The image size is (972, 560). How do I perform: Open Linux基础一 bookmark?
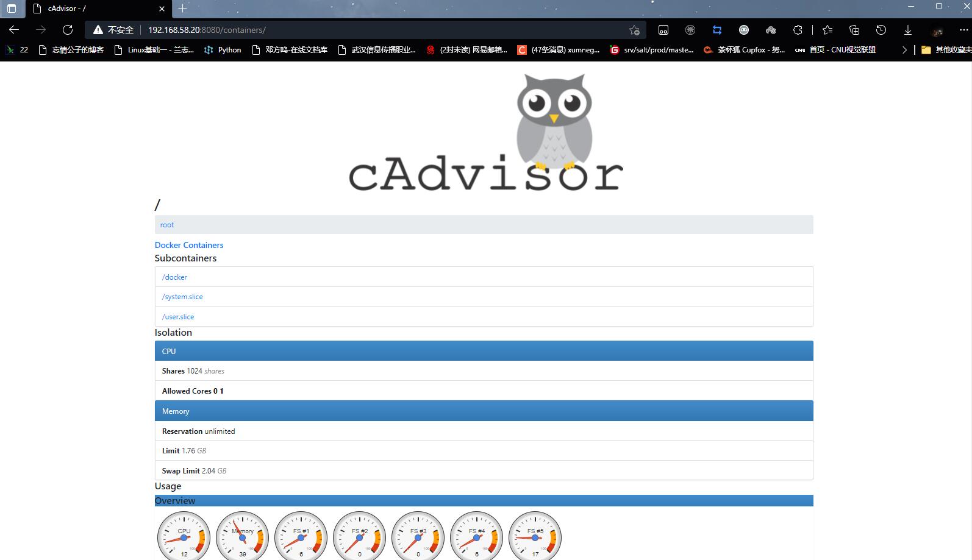154,50
